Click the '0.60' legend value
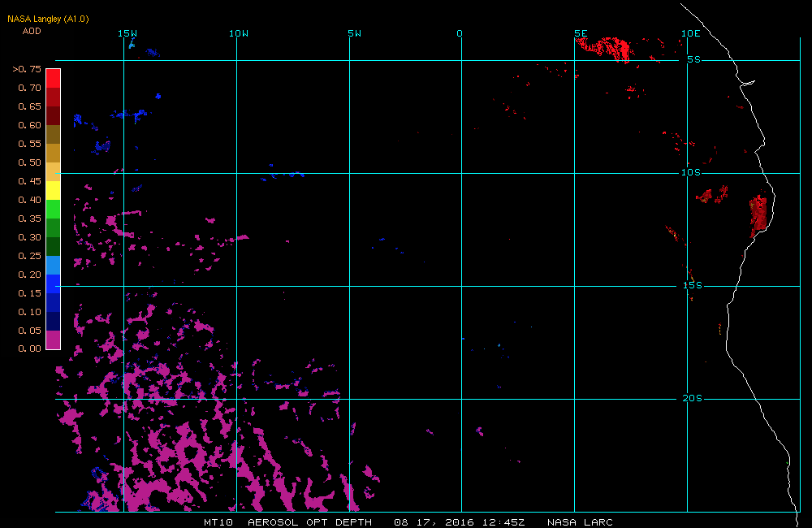 coord(29,125)
